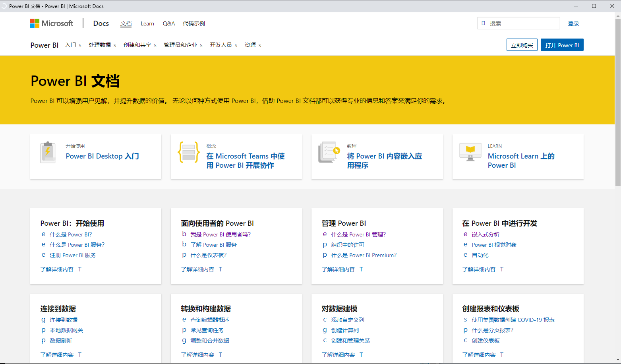621x364 pixels.
Task: Open Power BI Desktop 入门 link
Action: [x=103, y=156]
